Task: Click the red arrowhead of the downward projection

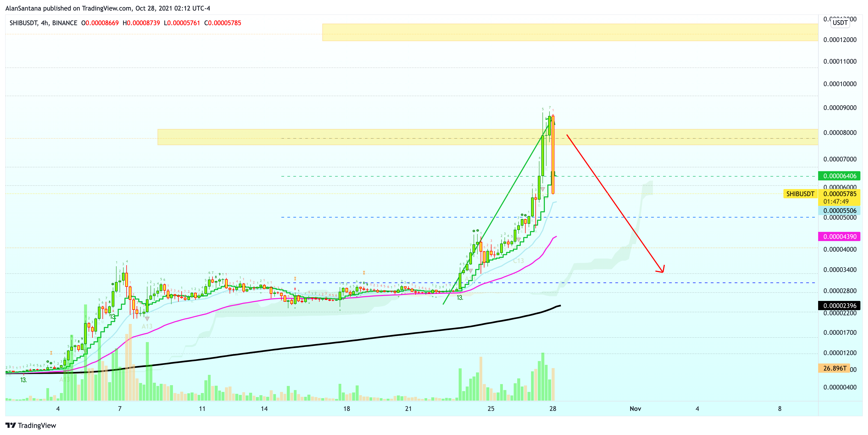Action: click(661, 269)
